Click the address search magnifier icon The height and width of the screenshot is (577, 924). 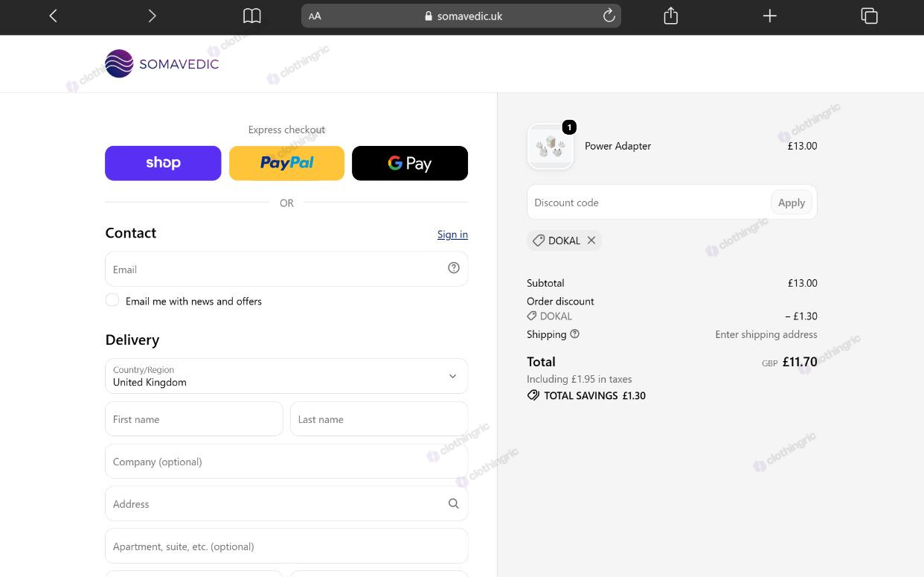pyautogui.click(x=454, y=504)
